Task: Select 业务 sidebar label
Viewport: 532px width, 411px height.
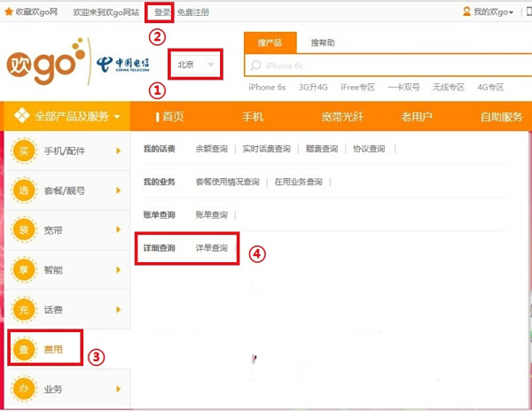Action: click(53, 389)
